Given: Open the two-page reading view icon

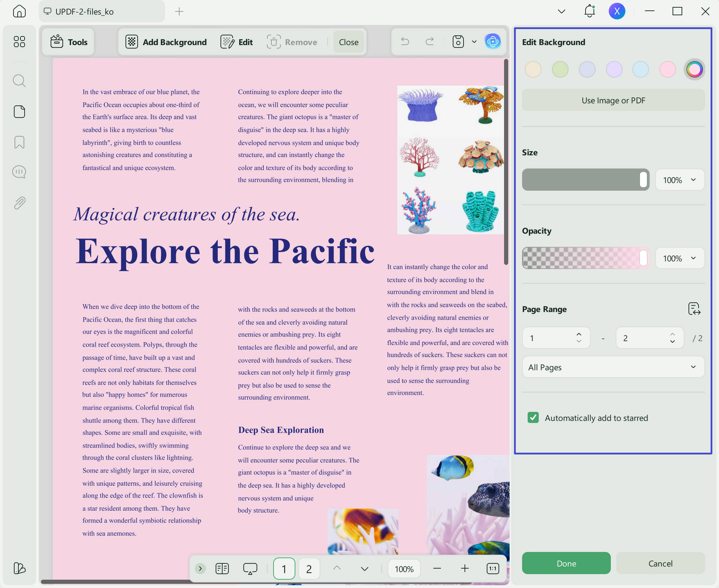Looking at the screenshot, I should tap(222, 569).
